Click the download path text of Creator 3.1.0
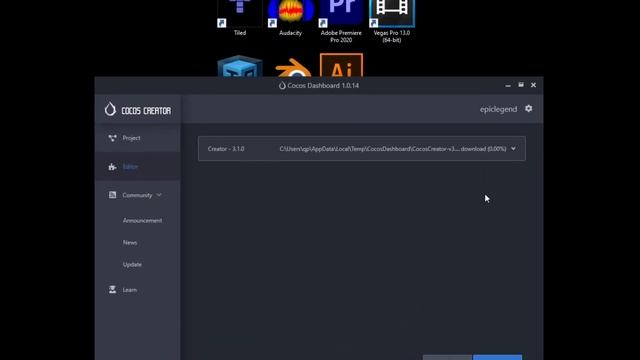Image resolution: width=640 pixels, height=360 pixels. click(x=393, y=149)
